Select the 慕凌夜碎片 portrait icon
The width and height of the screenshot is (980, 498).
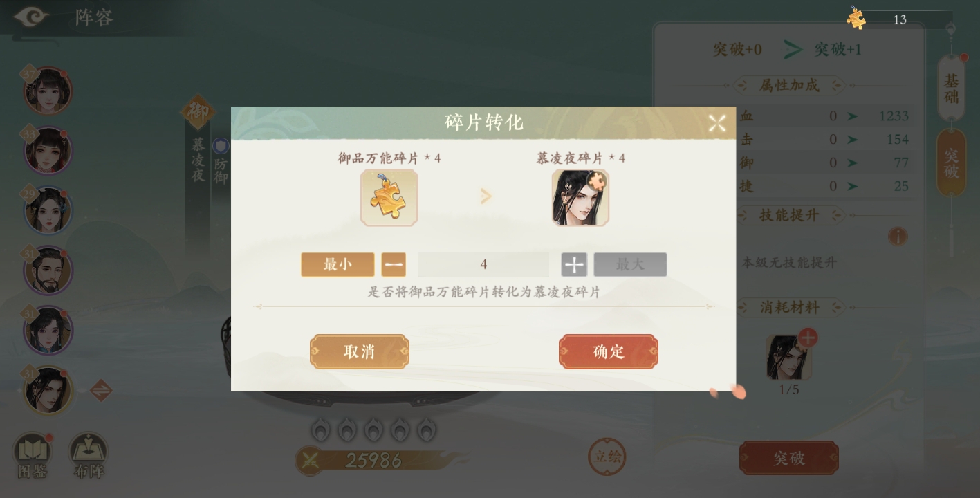tap(580, 198)
